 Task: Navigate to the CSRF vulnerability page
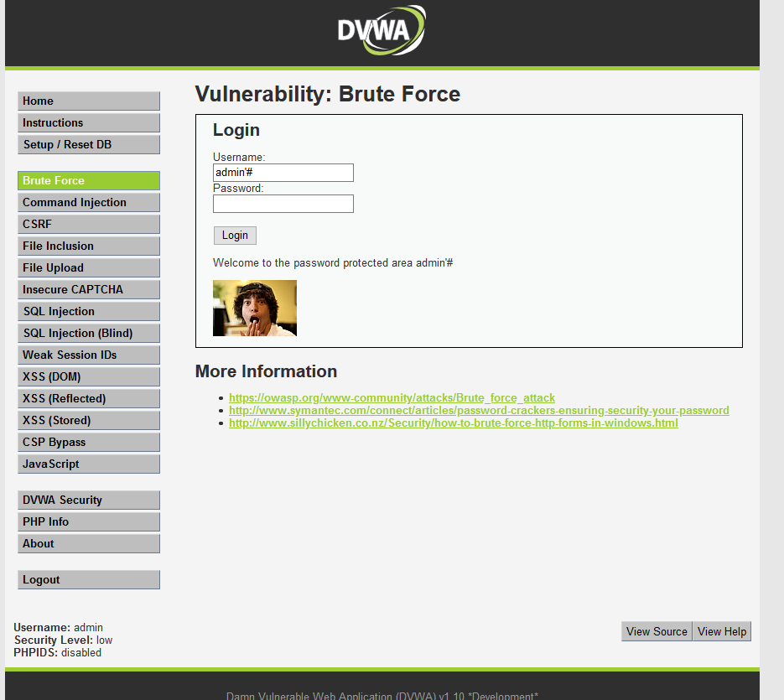pos(88,225)
